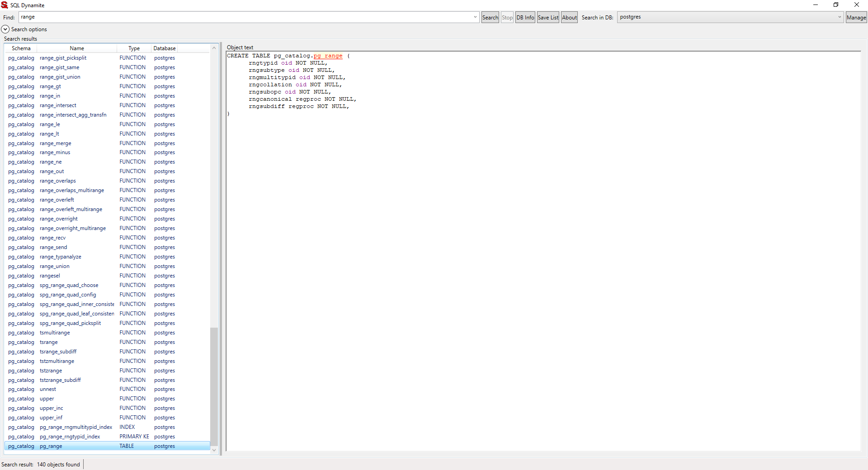Sort results by the Type column header
This screenshot has width=868, height=470.
(134, 48)
